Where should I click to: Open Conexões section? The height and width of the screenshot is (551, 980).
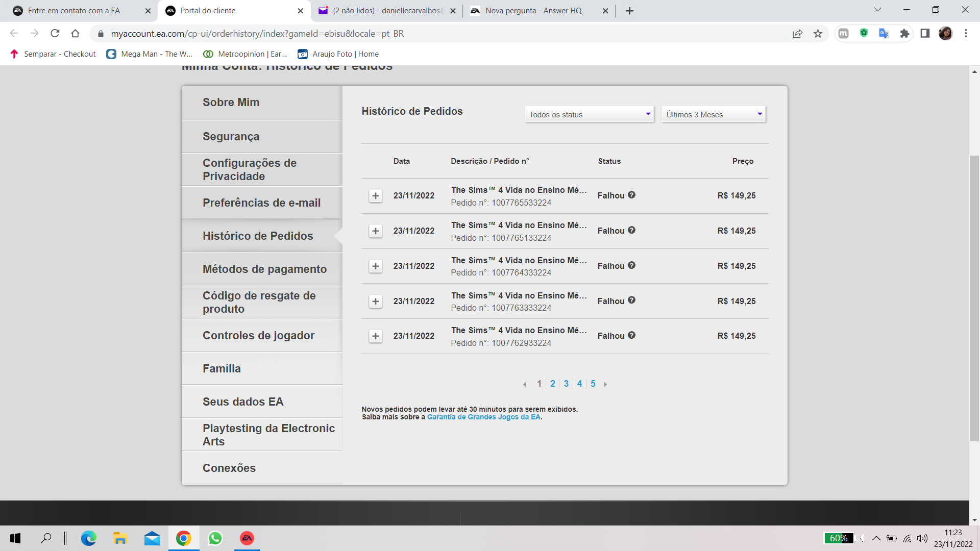tap(262, 468)
